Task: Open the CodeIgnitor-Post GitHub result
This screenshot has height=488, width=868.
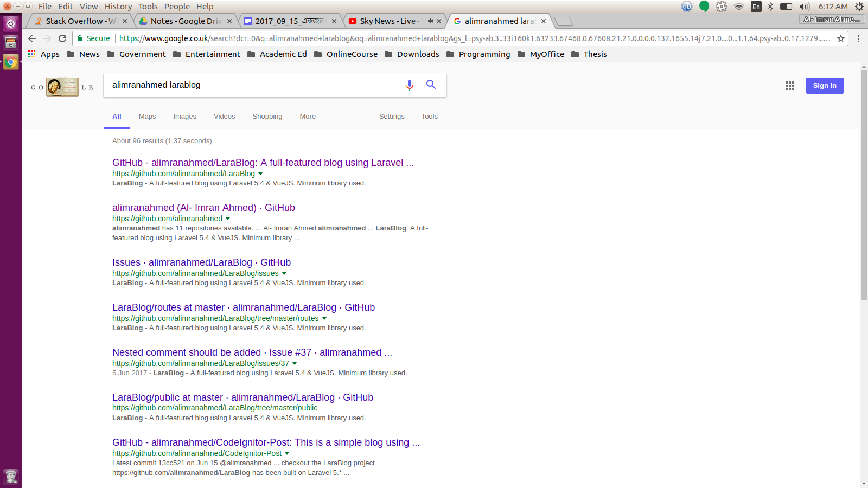Action: (x=266, y=442)
